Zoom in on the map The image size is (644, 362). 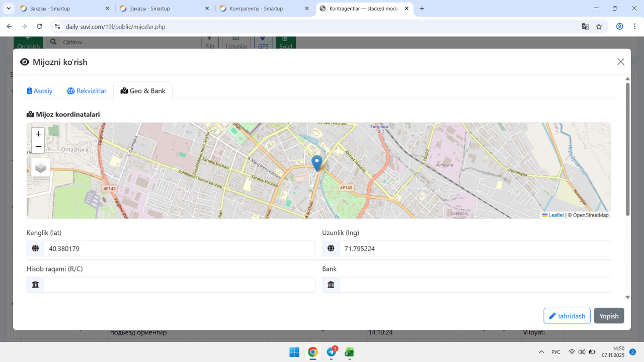(38, 134)
